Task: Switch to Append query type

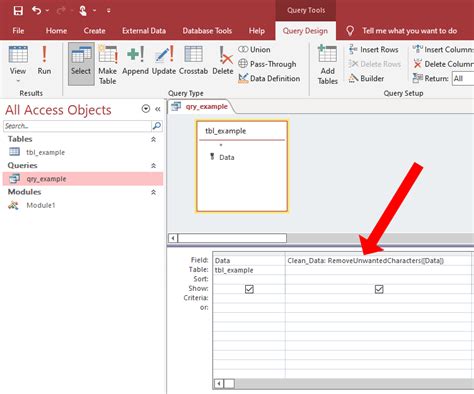Action: (135, 60)
